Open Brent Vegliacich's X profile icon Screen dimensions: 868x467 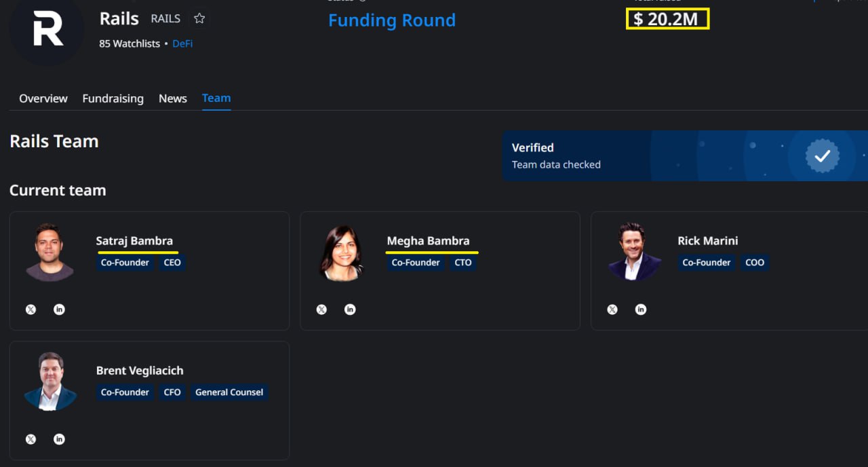tap(31, 439)
